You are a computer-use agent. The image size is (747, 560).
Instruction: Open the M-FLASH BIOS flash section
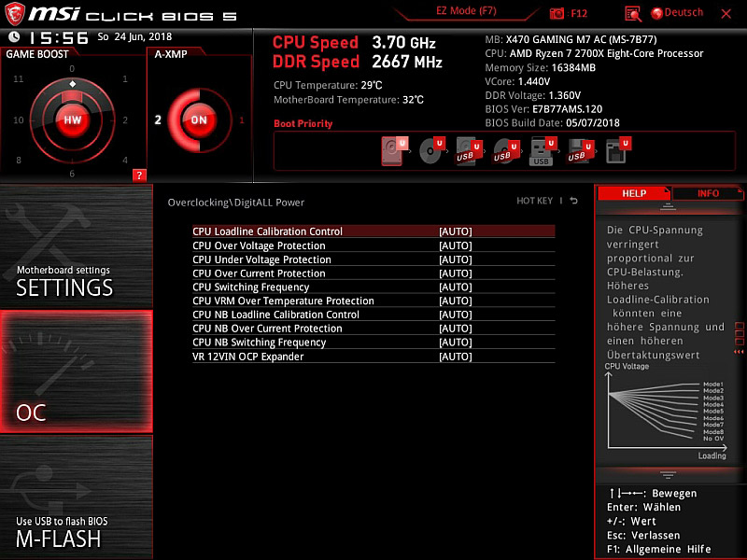tap(77, 497)
